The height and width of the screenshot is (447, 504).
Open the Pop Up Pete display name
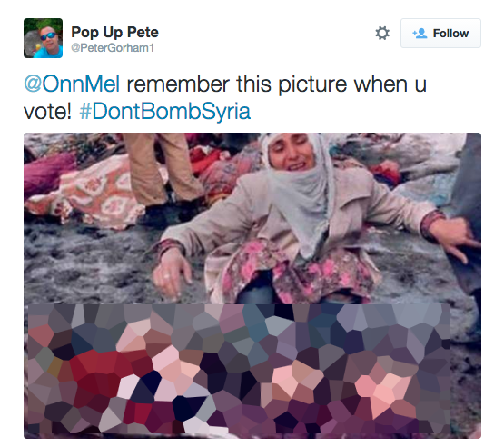pyautogui.click(x=114, y=32)
